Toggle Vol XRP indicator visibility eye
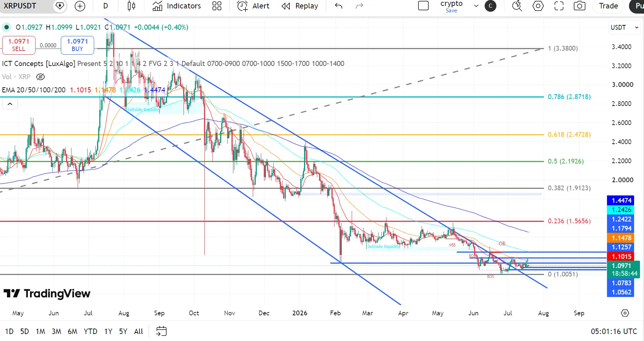644x341 pixels. click(x=41, y=77)
